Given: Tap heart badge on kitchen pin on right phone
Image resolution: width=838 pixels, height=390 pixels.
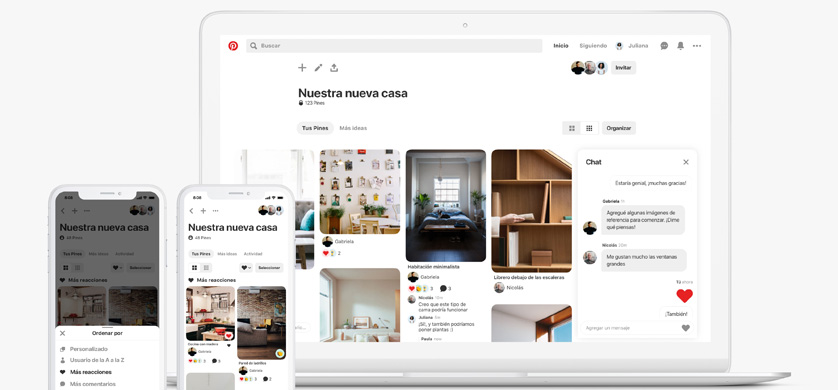Looking at the screenshot, I should coord(229,336).
